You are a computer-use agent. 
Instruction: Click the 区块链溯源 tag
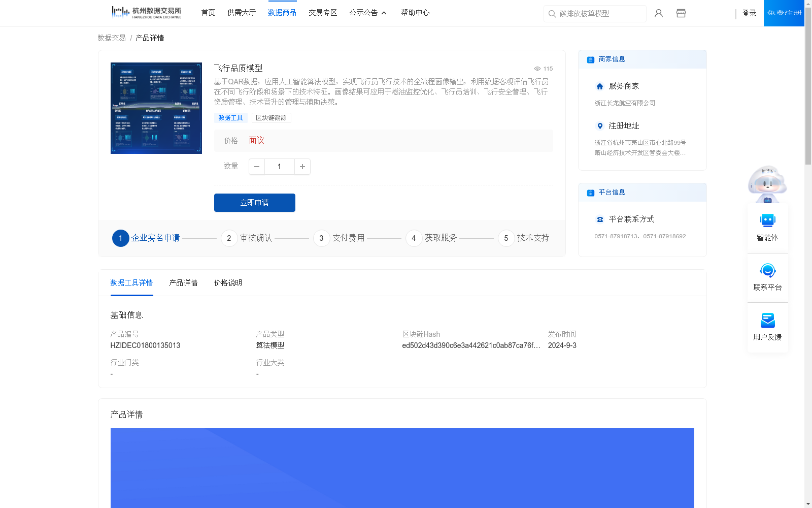pyautogui.click(x=271, y=118)
